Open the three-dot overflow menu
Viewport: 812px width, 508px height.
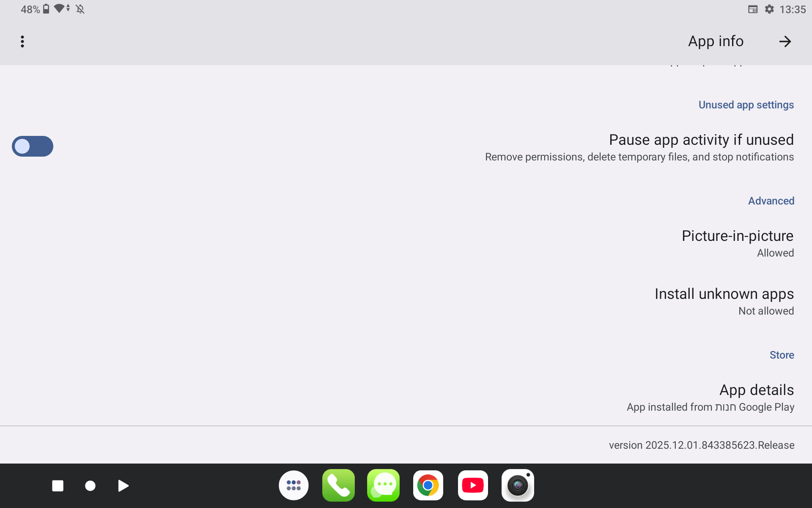click(22, 41)
